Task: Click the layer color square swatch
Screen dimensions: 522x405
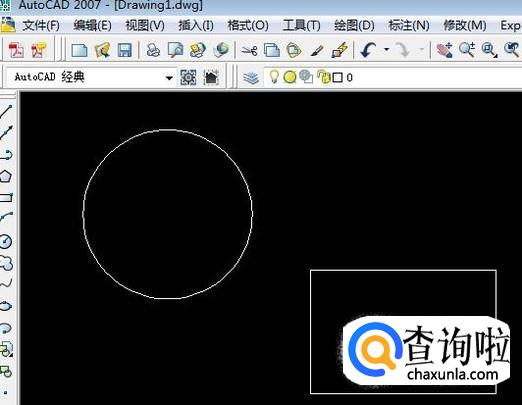Action: tap(338, 78)
